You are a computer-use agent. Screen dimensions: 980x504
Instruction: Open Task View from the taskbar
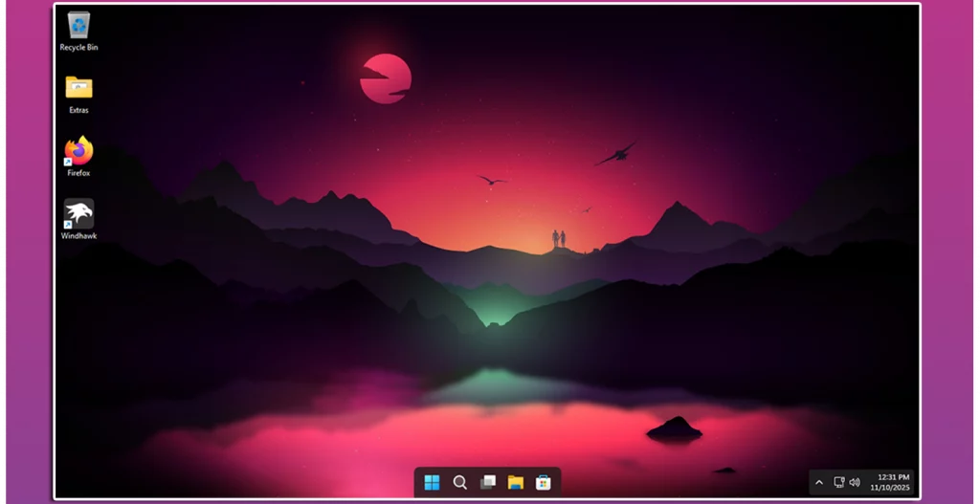pos(487,482)
